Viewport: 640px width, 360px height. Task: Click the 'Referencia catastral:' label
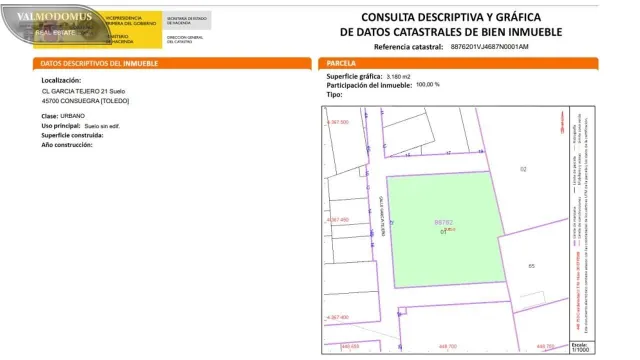(x=408, y=47)
